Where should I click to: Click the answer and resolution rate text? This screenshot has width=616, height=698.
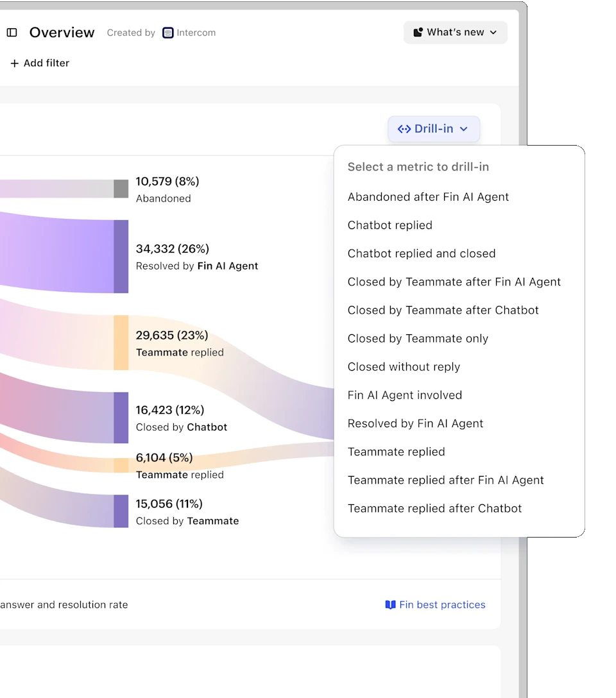coord(64,604)
